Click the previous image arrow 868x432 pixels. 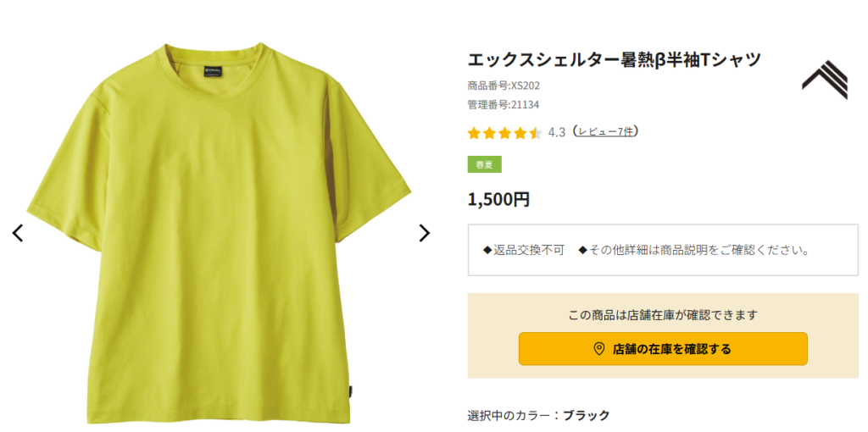tap(18, 233)
